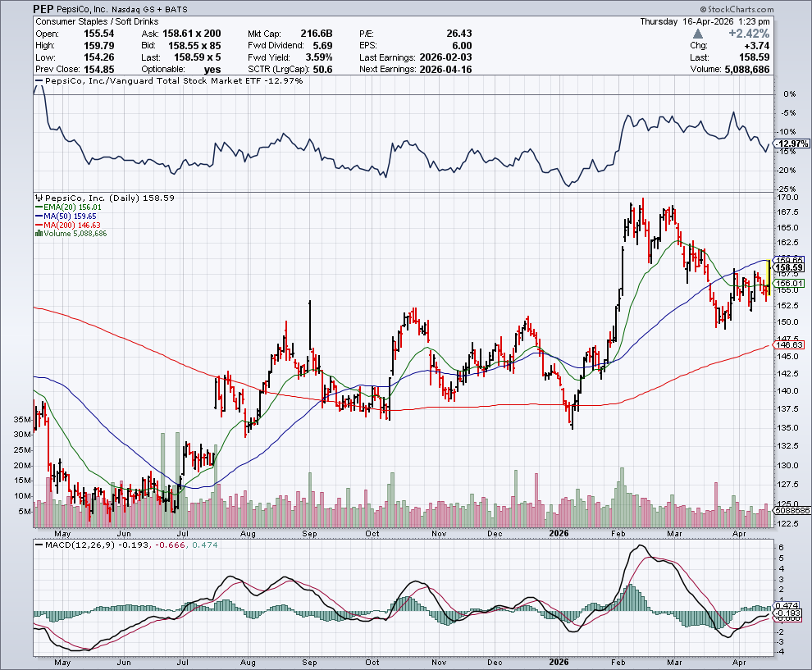
Task: Click the 158.59 last price axis tag
Action: 787,267
